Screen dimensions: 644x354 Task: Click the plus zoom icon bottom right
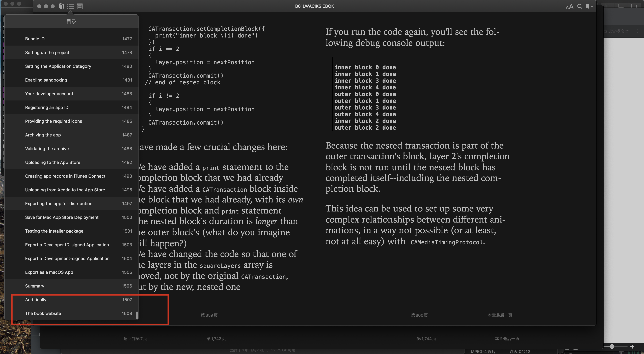pos(632,346)
